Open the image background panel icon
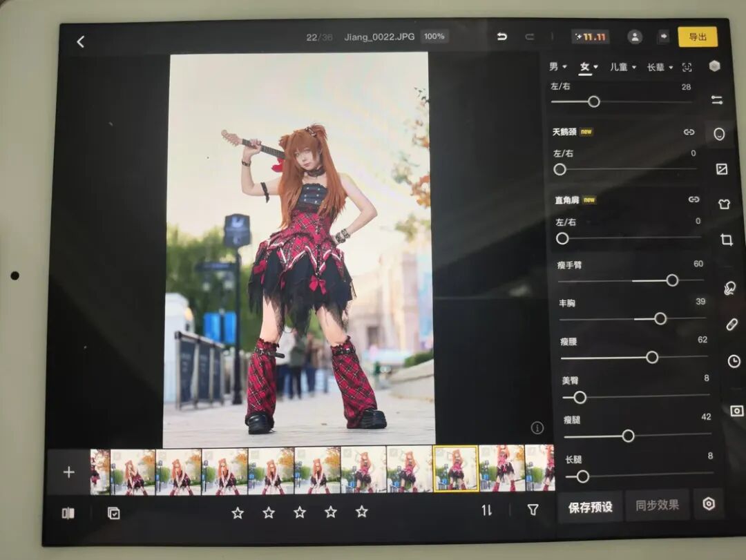The height and width of the screenshot is (560, 746). tap(722, 169)
